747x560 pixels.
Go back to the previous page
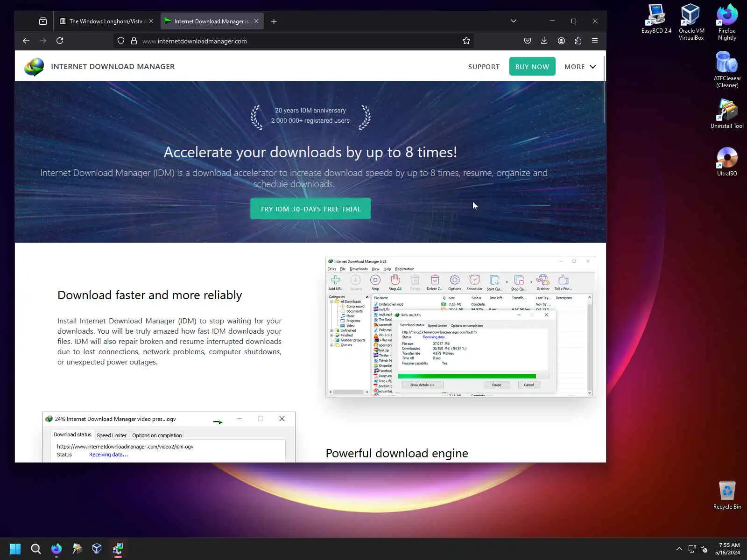point(26,41)
